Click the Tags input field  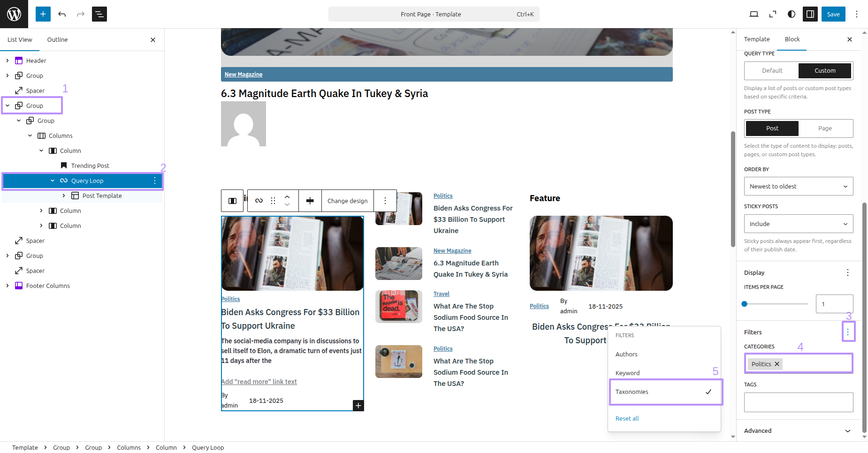tap(798, 402)
